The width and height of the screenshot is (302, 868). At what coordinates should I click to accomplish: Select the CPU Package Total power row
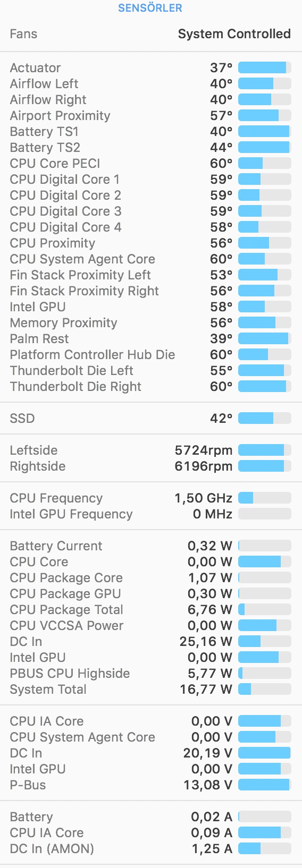pos(151,610)
